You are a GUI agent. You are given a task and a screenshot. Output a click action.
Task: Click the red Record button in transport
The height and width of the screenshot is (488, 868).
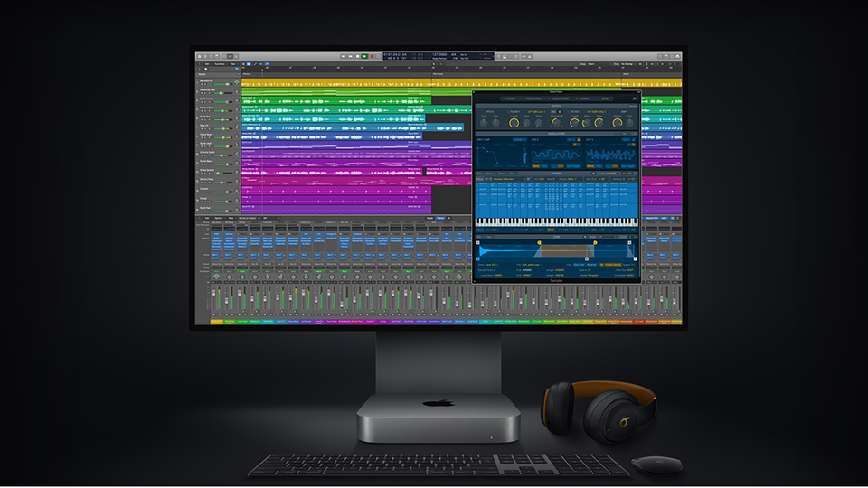coord(373,56)
